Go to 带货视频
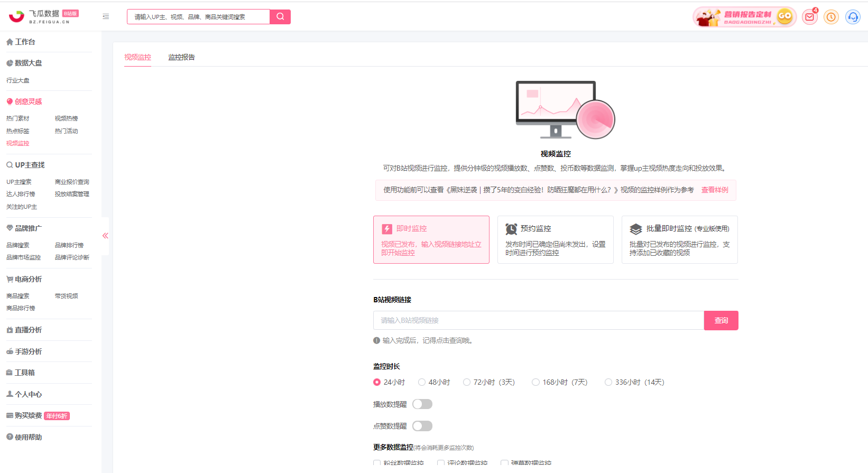 point(66,296)
